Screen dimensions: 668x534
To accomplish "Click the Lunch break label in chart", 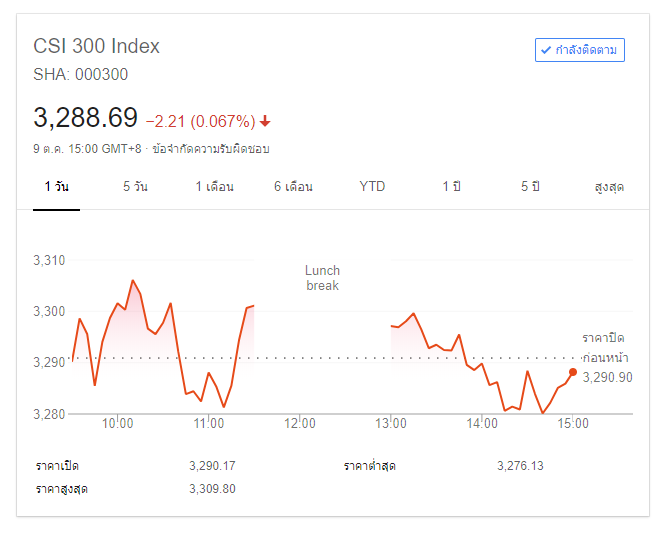I will click(322, 278).
